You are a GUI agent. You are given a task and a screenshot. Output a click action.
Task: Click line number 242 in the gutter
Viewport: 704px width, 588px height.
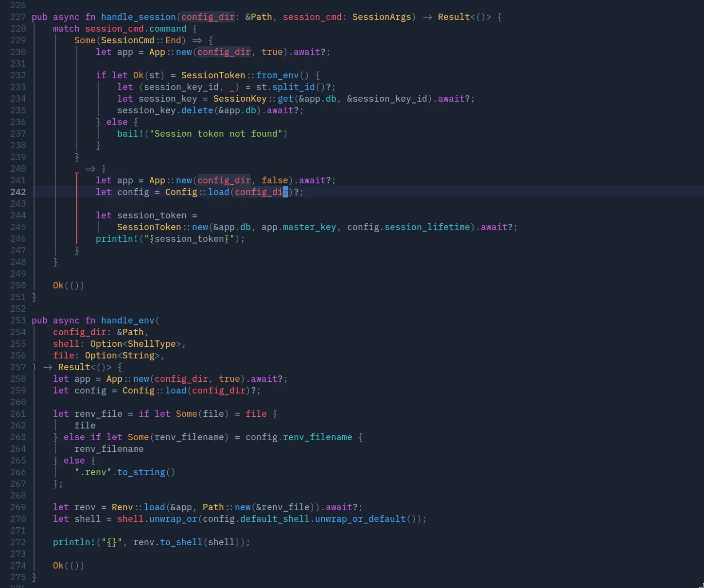(x=18, y=192)
